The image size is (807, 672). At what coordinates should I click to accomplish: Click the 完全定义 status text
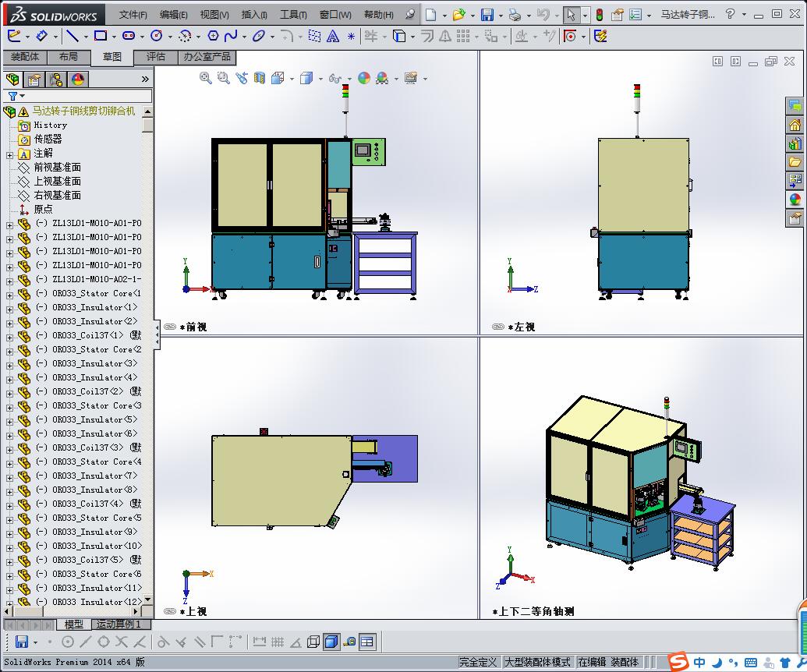click(x=478, y=662)
